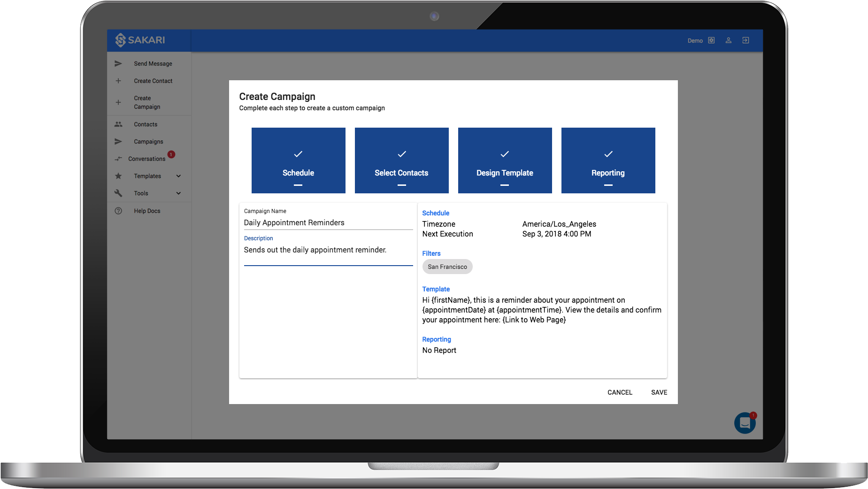Open the chat support bubble widget
868x489 pixels.
point(745,423)
